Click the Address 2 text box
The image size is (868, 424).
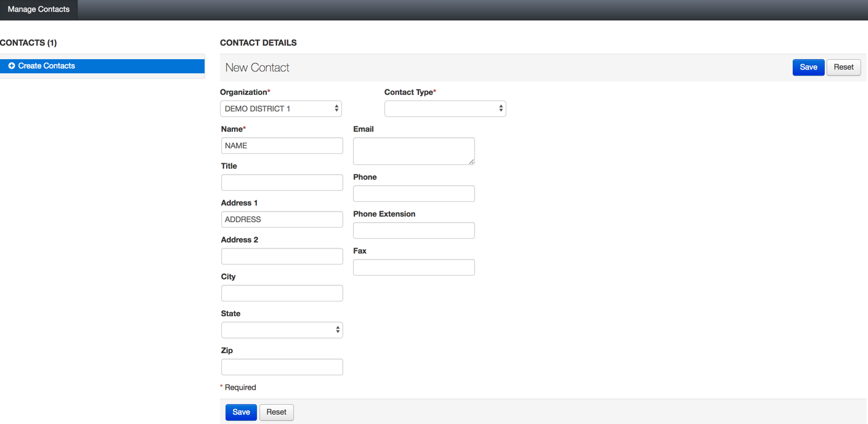[282, 257]
